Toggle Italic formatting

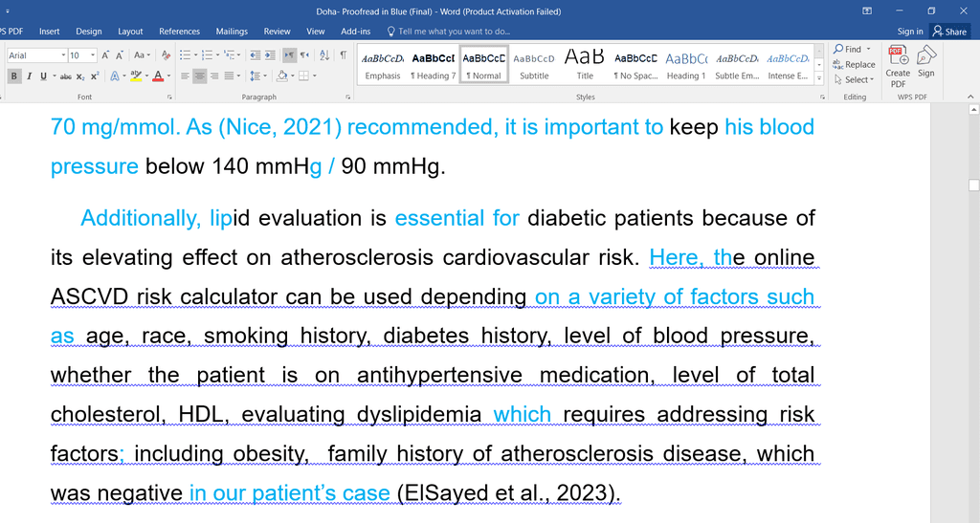click(x=29, y=76)
